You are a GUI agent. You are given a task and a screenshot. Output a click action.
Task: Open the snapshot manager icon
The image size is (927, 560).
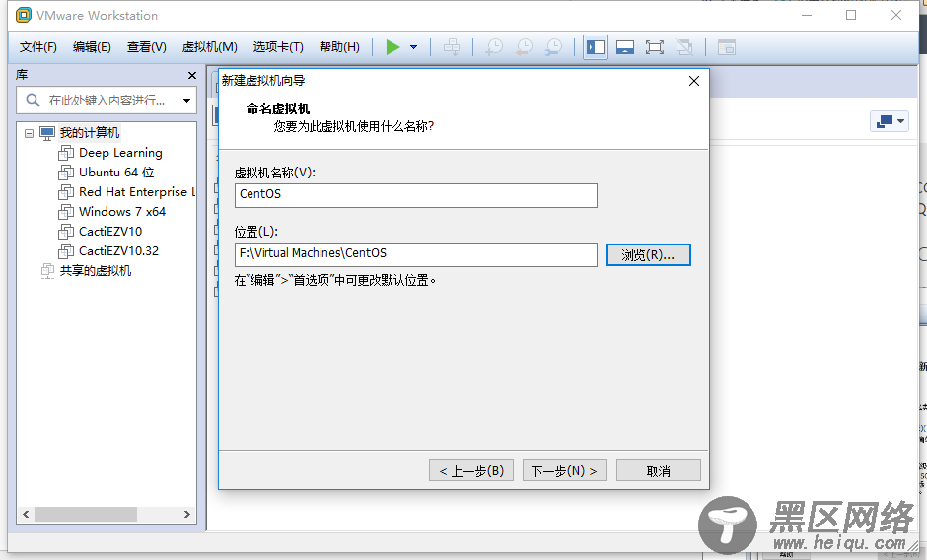coord(554,47)
